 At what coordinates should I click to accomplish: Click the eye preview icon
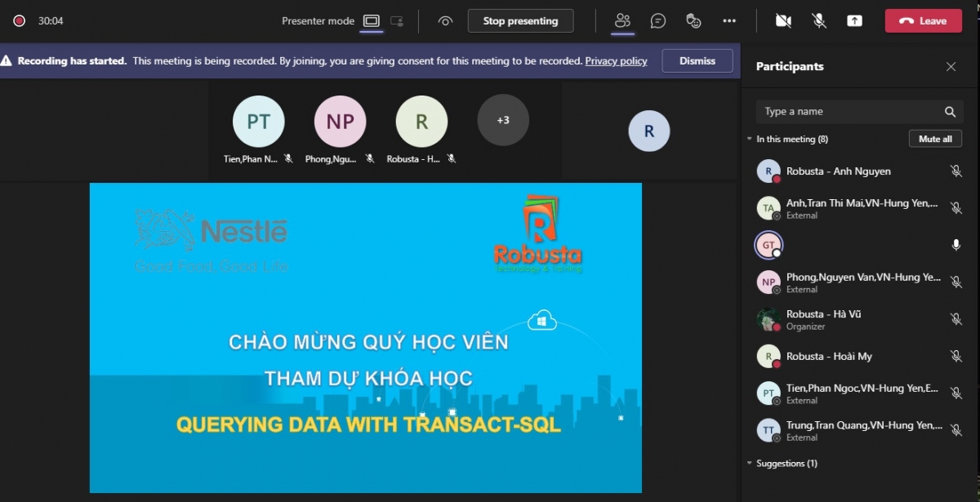coord(445,21)
